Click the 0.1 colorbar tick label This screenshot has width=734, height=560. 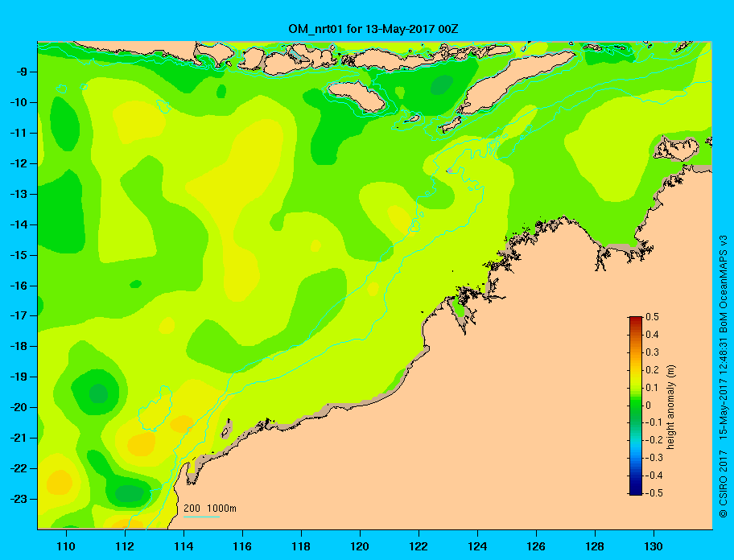[x=652, y=387]
